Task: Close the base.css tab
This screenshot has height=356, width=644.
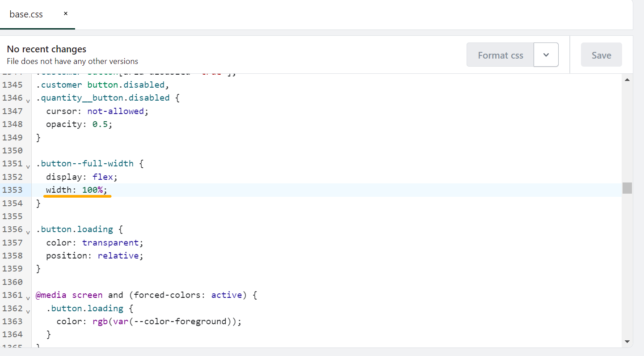Action: click(x=65, y=14)
